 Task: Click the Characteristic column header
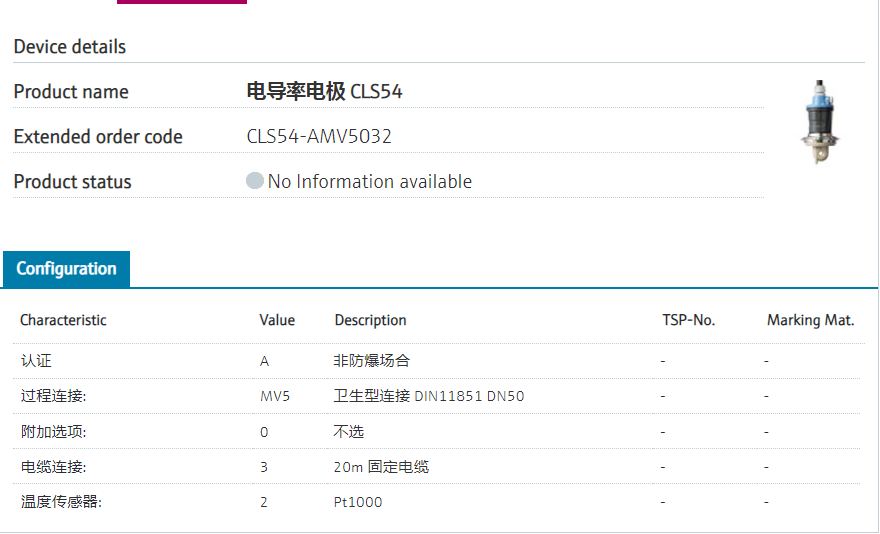tap(63, 320)
